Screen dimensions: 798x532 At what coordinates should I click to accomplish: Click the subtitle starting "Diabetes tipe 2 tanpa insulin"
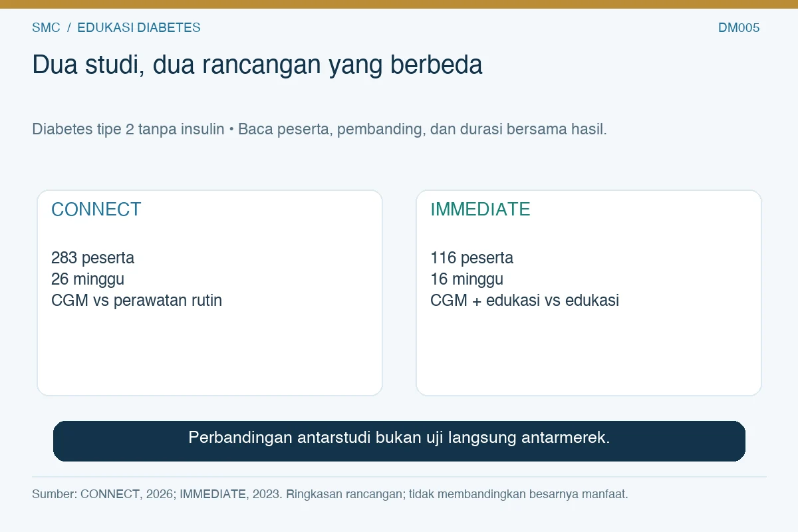(x=319, y=129)
